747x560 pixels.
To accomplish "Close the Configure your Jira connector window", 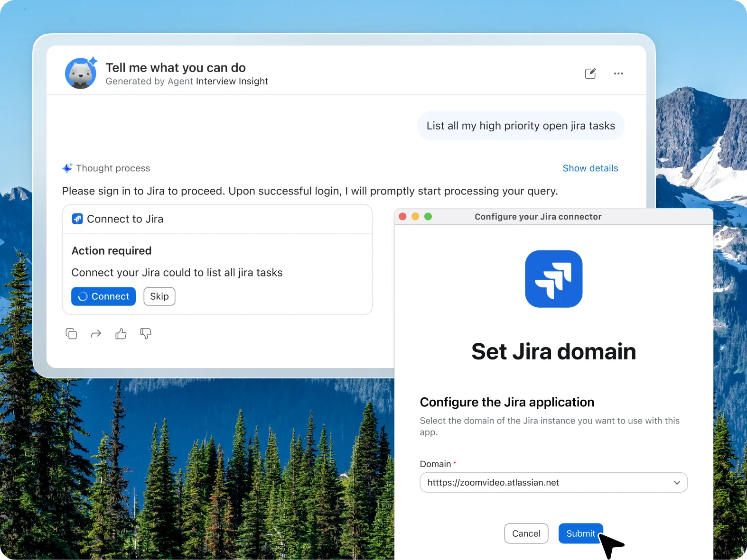I will pyautogui.click(x=402, y=216).
